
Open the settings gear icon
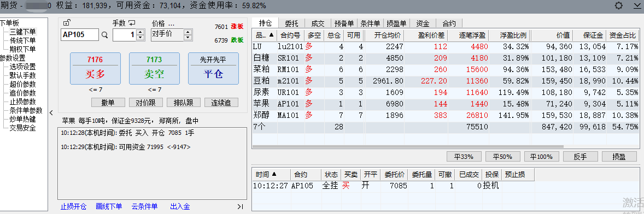pyautogui.click(x=618, y=6)
